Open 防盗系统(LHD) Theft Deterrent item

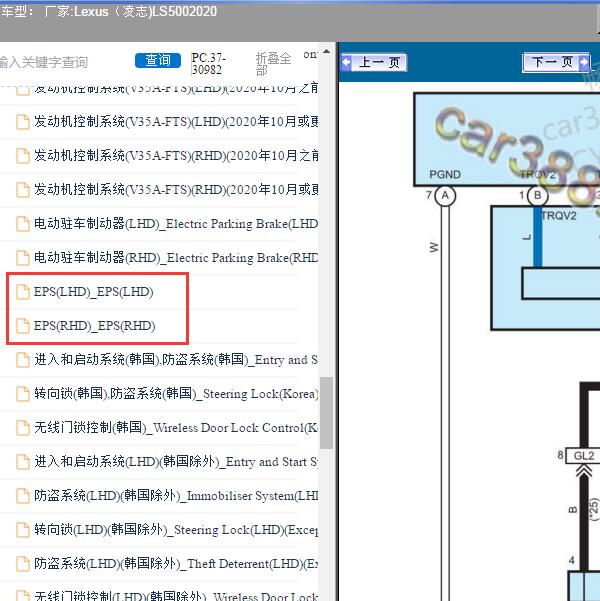tap(176, 563)
